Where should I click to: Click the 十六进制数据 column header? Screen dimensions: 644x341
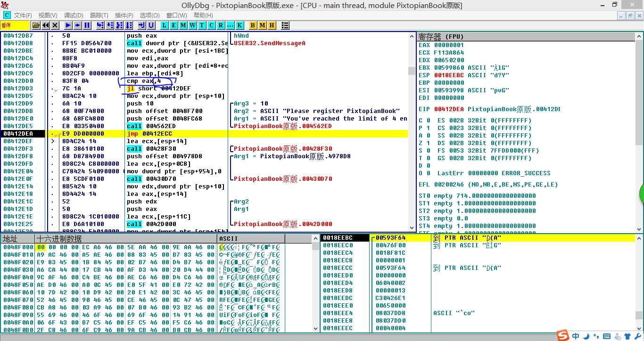(126, 239)
